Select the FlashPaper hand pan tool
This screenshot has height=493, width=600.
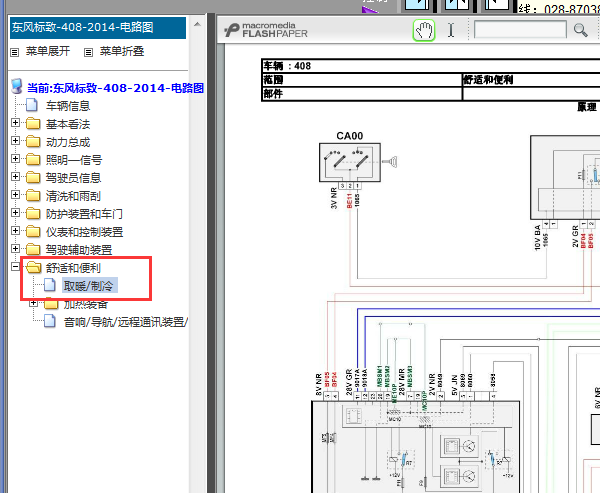pos(424,30)
